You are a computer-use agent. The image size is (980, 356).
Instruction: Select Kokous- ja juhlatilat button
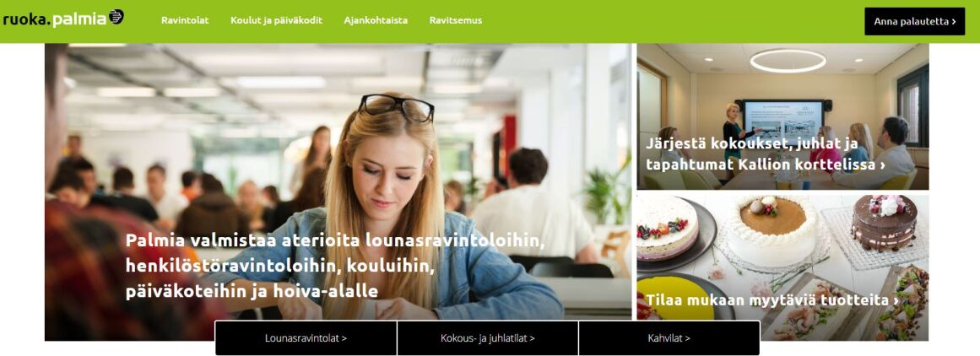488,338
